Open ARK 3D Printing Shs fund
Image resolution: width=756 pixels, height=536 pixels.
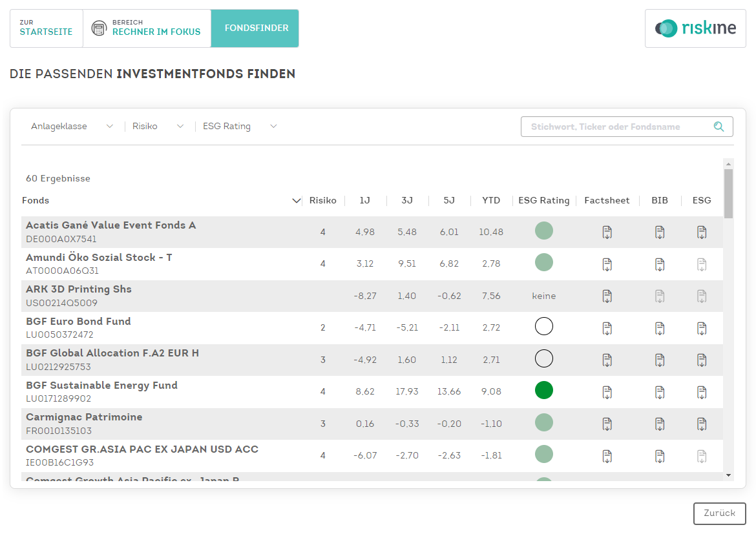pyautogui.click(x=79, y=289)
